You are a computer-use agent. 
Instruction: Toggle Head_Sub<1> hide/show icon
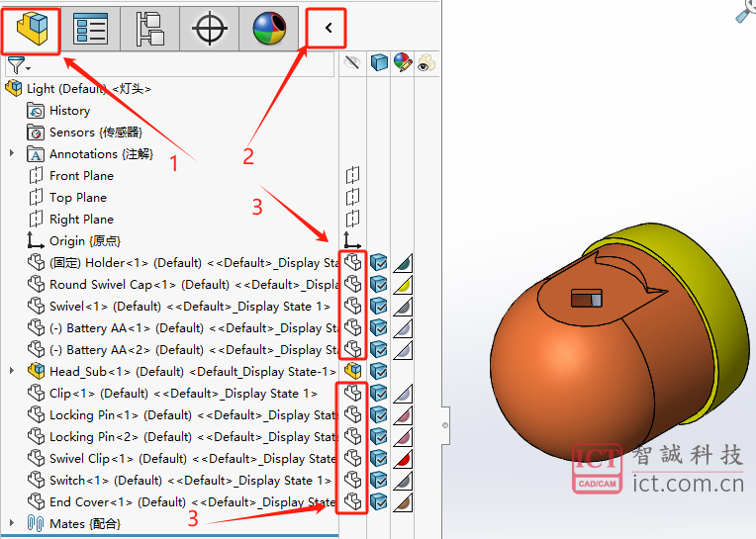(x=353, y=372)
